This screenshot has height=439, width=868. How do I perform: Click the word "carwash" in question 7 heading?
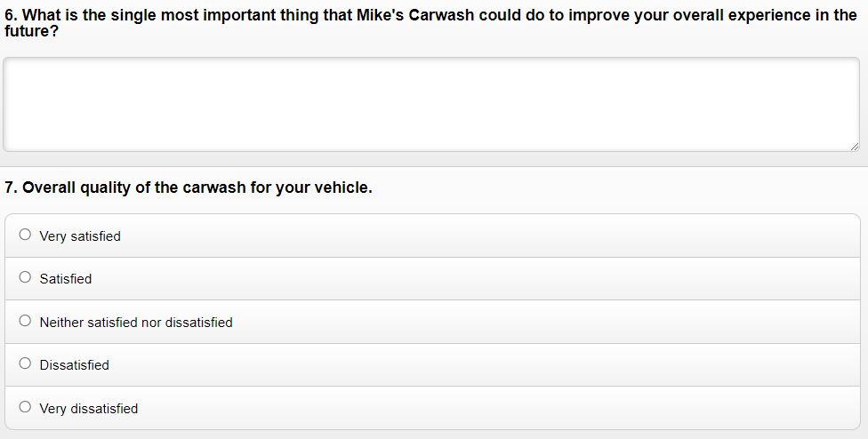pos(213,188)
